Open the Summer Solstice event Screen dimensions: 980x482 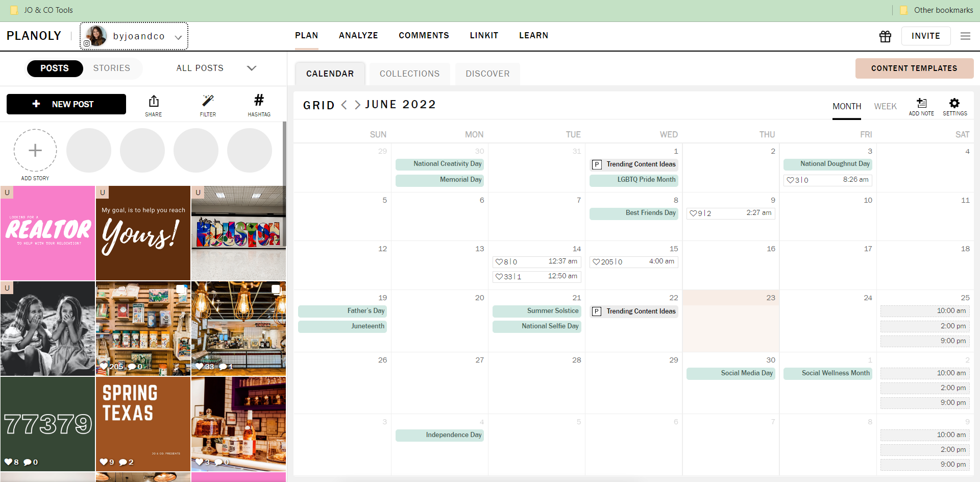pyautogui.click(x=537, y=311)
